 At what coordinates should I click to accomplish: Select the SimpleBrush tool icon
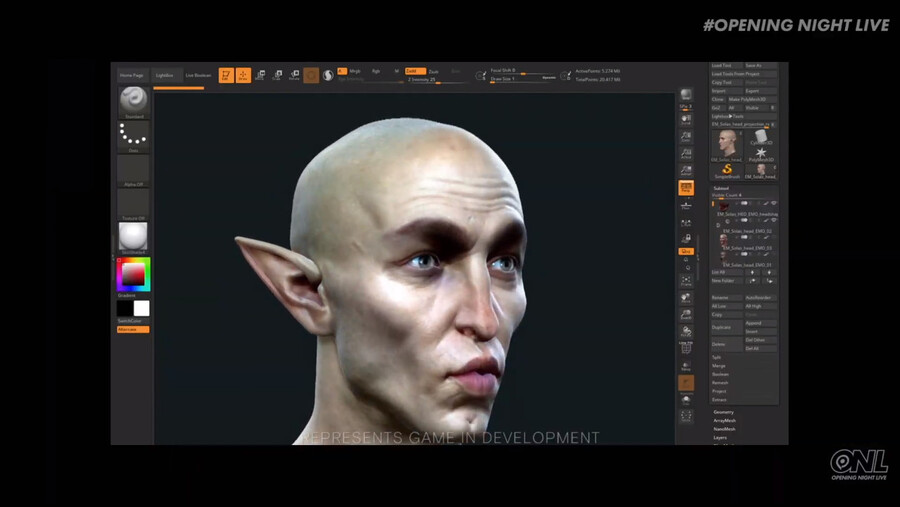(727, 168)
